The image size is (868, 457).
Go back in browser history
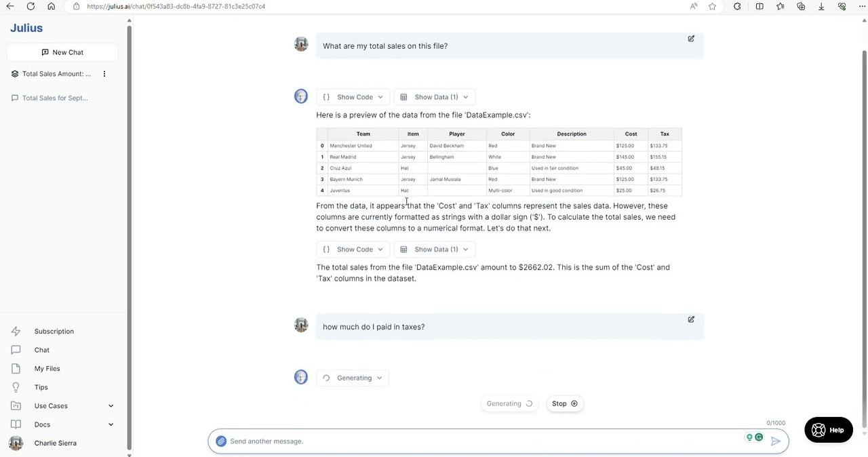[10, 6]
